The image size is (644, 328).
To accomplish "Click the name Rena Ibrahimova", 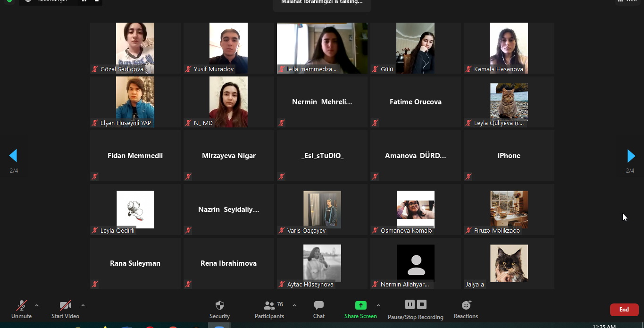I will pyautogui.click(x=228, y=263).
